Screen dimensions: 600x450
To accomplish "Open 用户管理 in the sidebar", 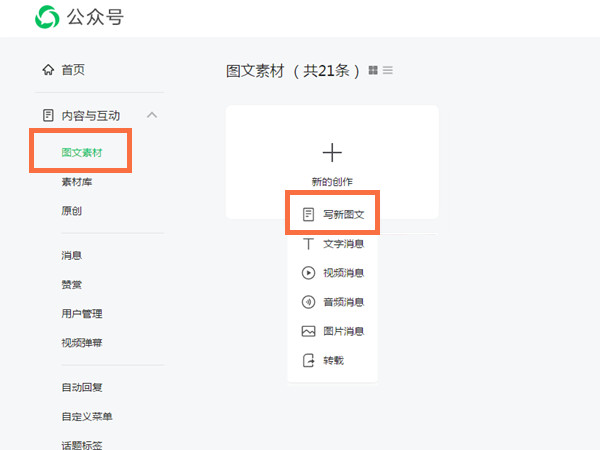I will (x=81, y=314).
